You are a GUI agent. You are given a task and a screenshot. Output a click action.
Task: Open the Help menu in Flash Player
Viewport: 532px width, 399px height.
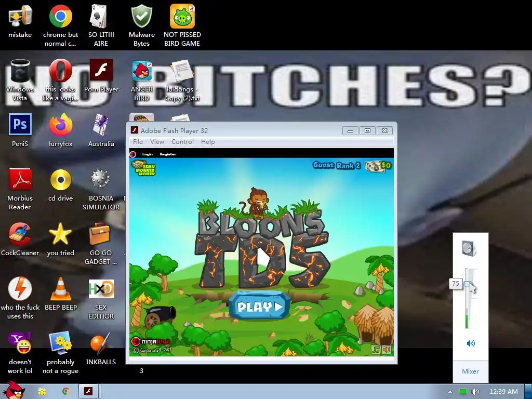pos(208,141)
